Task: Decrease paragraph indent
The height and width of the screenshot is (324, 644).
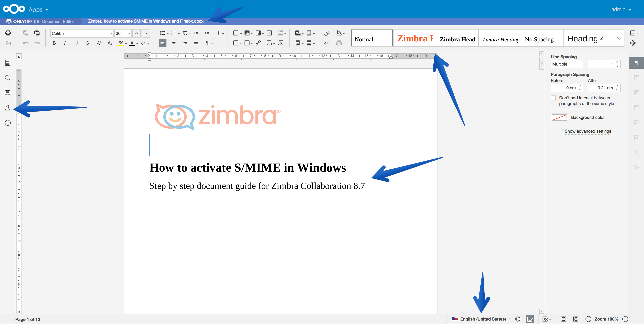Action: tap(196, 33)
